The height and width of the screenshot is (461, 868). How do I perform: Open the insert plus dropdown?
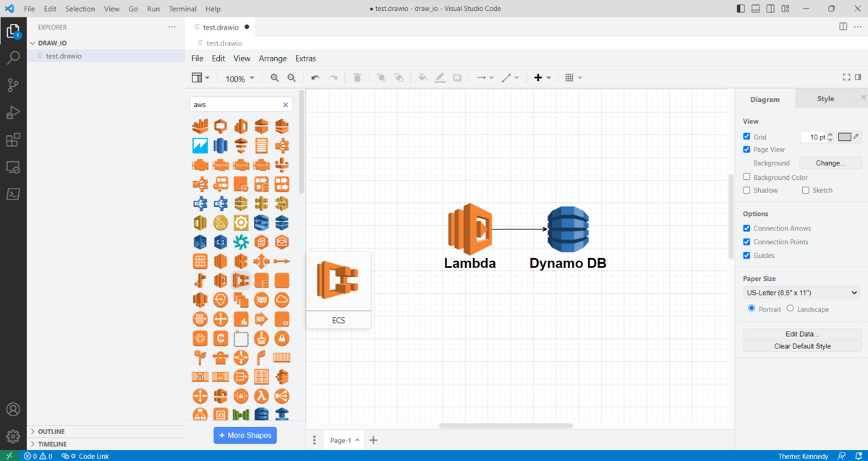(x=542, y=78)
